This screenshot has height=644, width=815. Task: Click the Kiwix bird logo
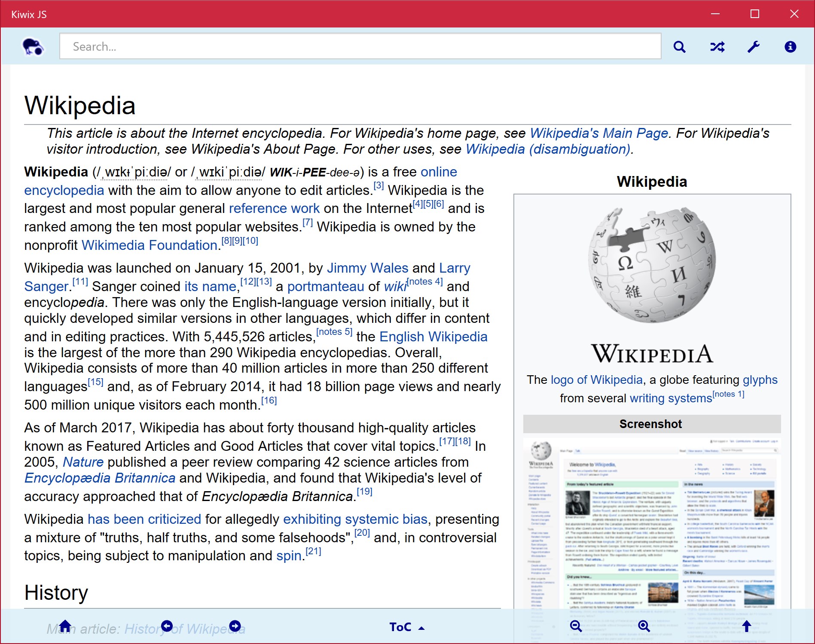click(34, 46)
